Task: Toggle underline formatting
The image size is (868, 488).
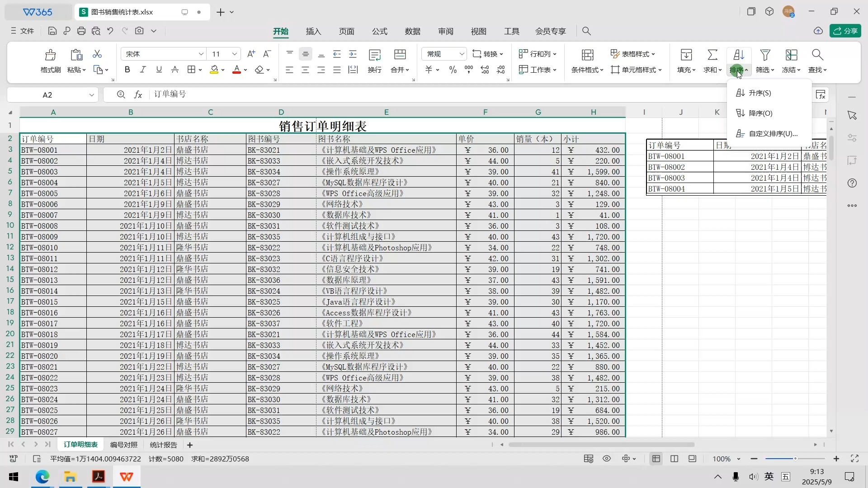Action: [x=159, y=69]
